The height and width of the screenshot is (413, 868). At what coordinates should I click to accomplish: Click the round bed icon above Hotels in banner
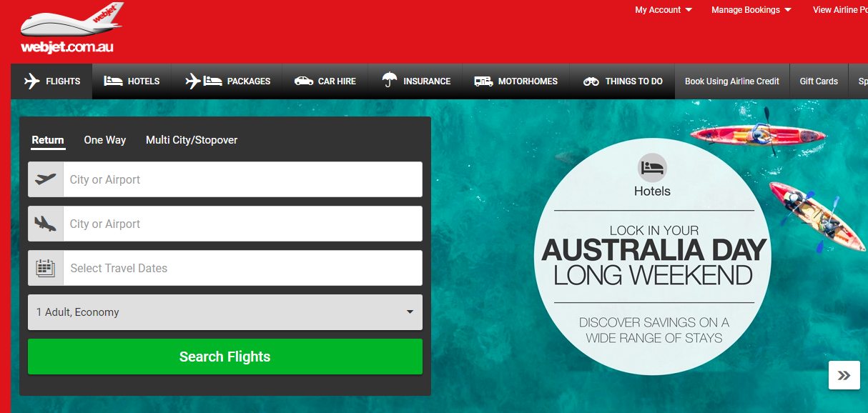pyautogui.click(x=652, y=168)
